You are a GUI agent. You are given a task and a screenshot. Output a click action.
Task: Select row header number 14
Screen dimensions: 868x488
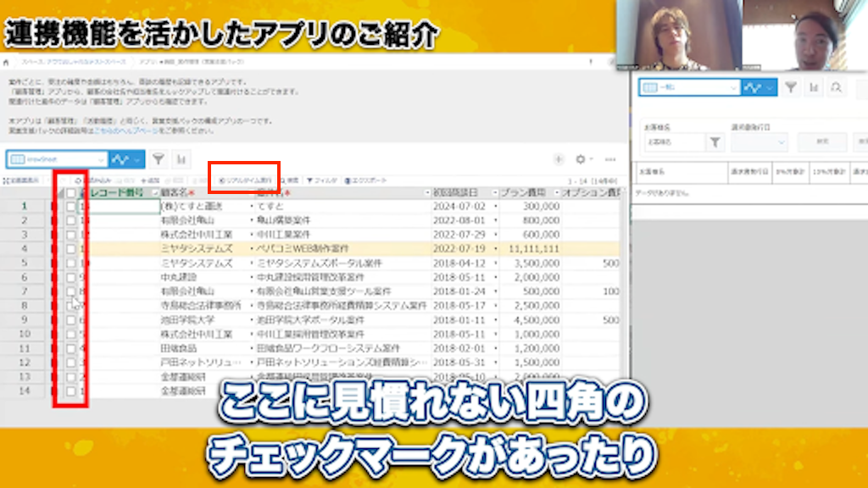(x=24, y=391)
